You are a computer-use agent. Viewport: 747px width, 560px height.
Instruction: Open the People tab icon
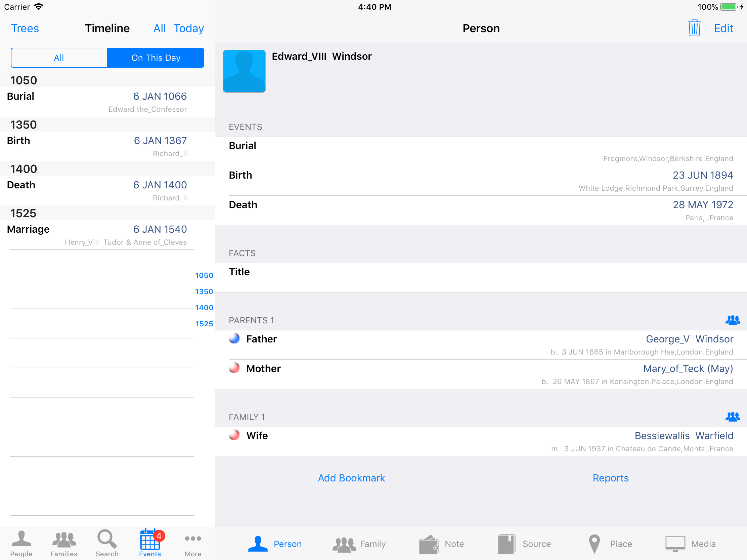tap(21, 543)
